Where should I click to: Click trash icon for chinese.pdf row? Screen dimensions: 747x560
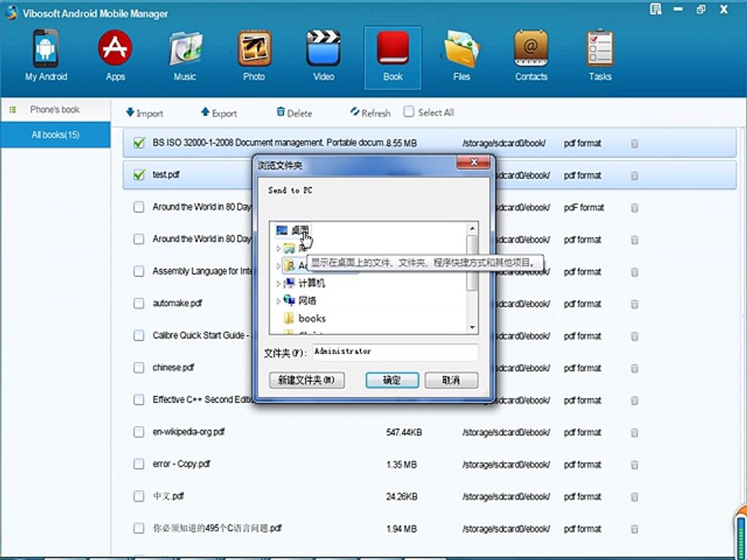click(635, 369)
